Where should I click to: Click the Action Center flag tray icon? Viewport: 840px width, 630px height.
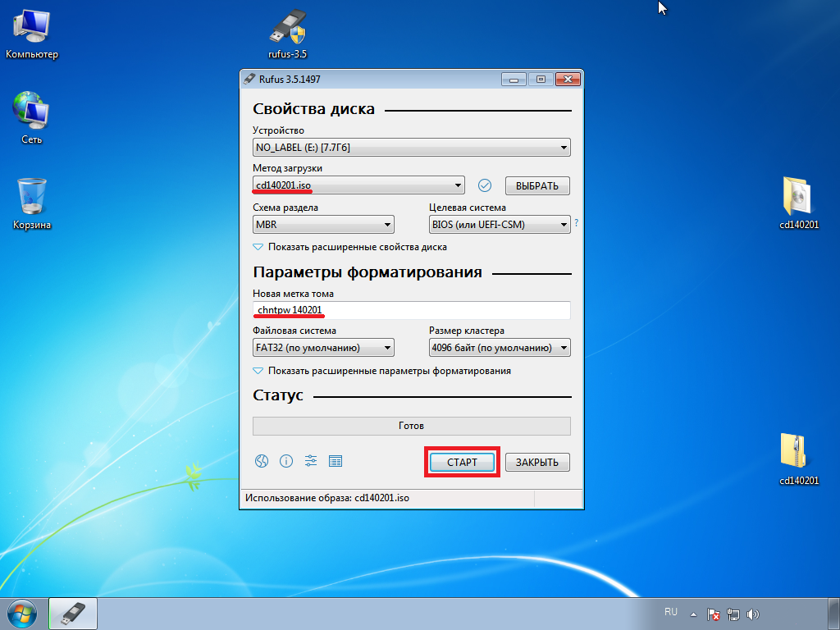coord(714,614)
